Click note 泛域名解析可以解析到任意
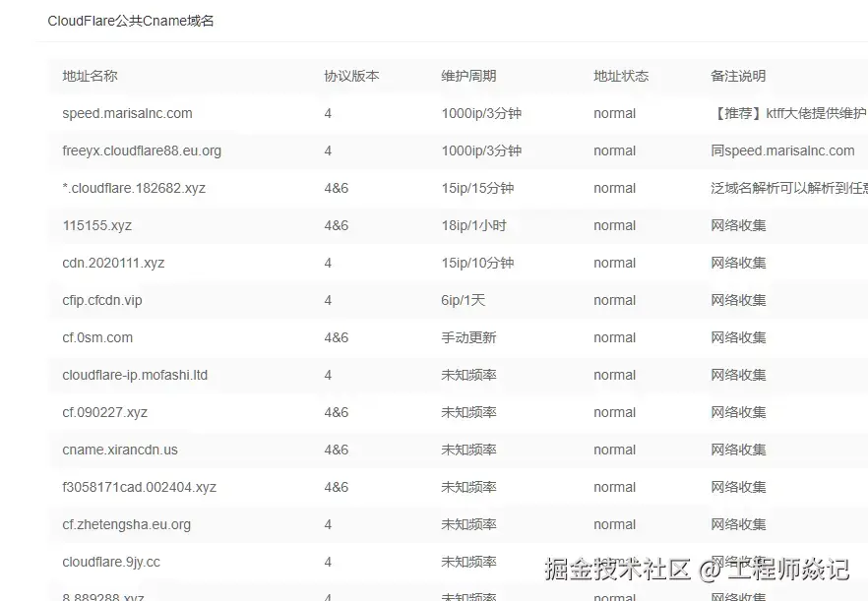868x601 pixels. coord(789,188)
